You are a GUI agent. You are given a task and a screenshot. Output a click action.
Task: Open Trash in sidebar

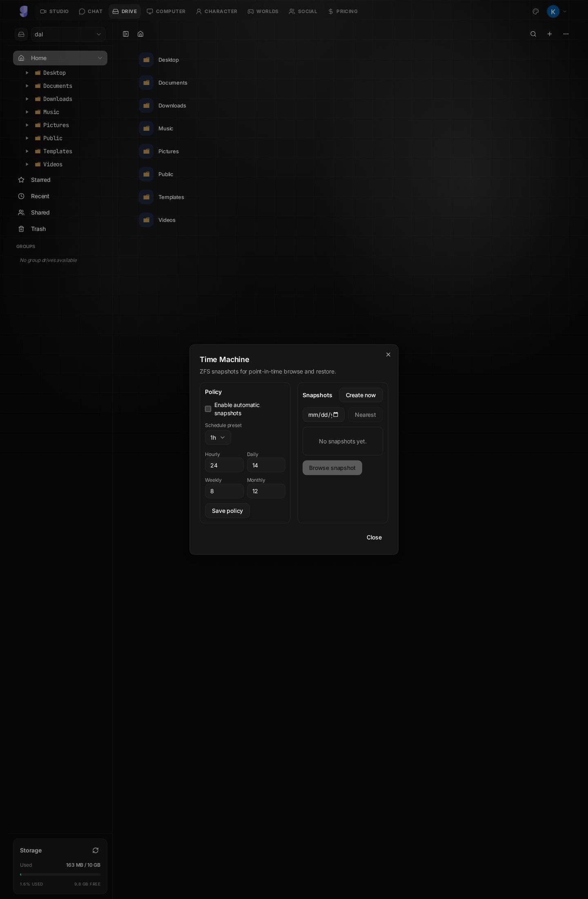60,229
